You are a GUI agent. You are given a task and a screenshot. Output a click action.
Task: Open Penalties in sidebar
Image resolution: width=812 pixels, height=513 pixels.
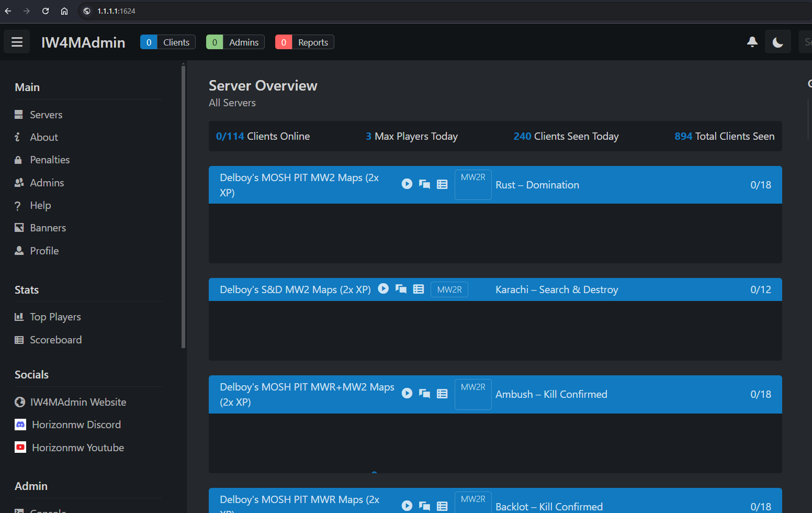pyautogui.click(x=50, y=160)
